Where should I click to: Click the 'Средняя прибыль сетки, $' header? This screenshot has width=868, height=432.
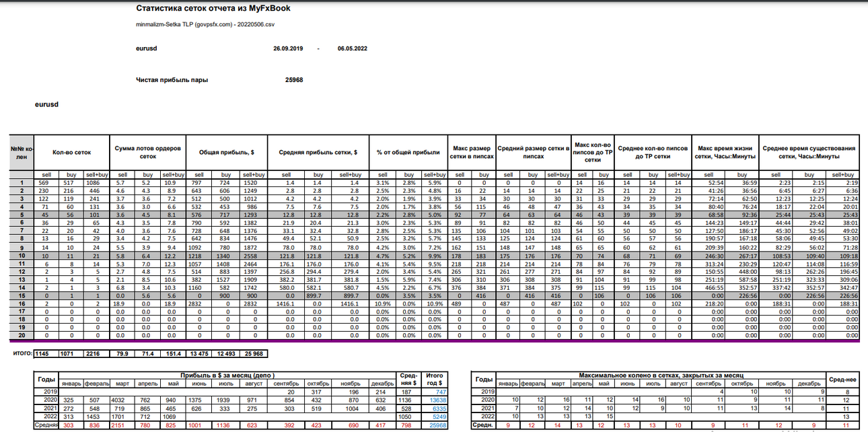[318, 152]
